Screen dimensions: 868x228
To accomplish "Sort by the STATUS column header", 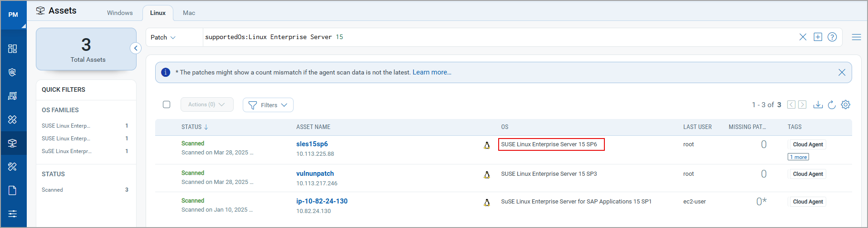I will [x=195, y=127].
